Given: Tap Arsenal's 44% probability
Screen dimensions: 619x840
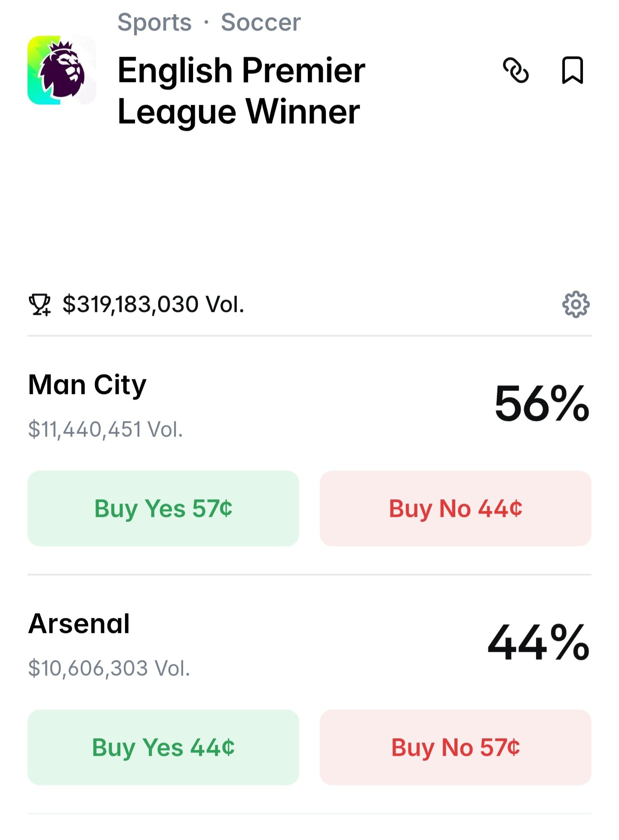Looking at the screenshot, I should [538, 643].
